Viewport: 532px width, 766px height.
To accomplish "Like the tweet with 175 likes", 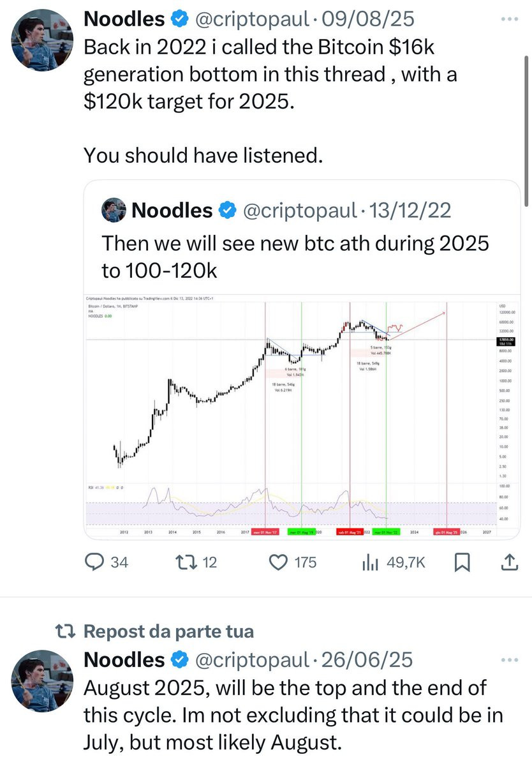I will (x=292, y=562).
